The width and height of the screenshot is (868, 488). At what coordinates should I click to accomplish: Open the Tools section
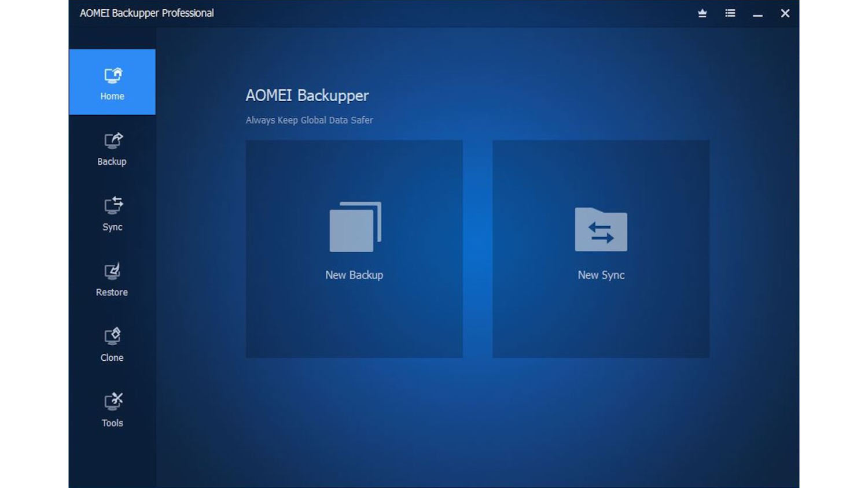pyautogui.click(x=112, y=410)
